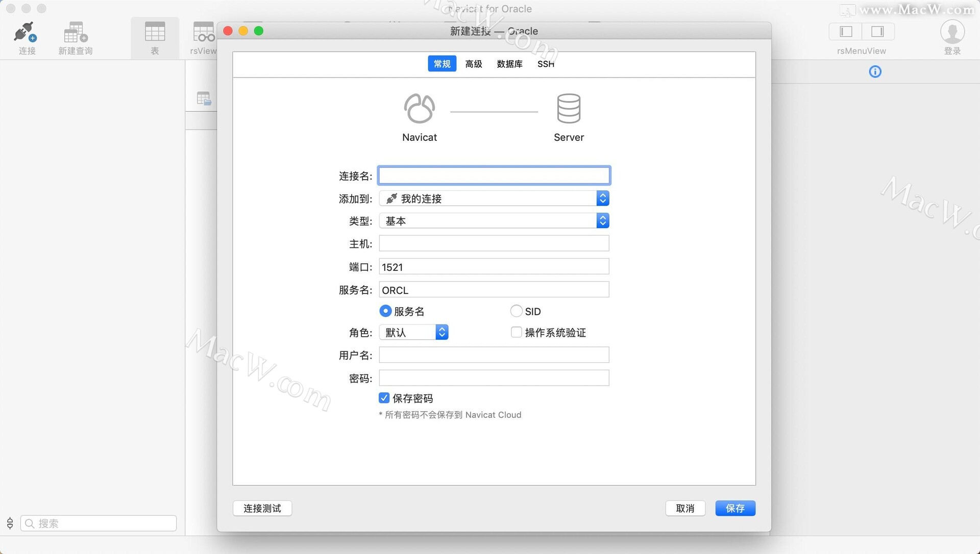Viewport: 980px width, 554px height.
Task: Focus the 连接名 input field
Action: coord(494,175)
